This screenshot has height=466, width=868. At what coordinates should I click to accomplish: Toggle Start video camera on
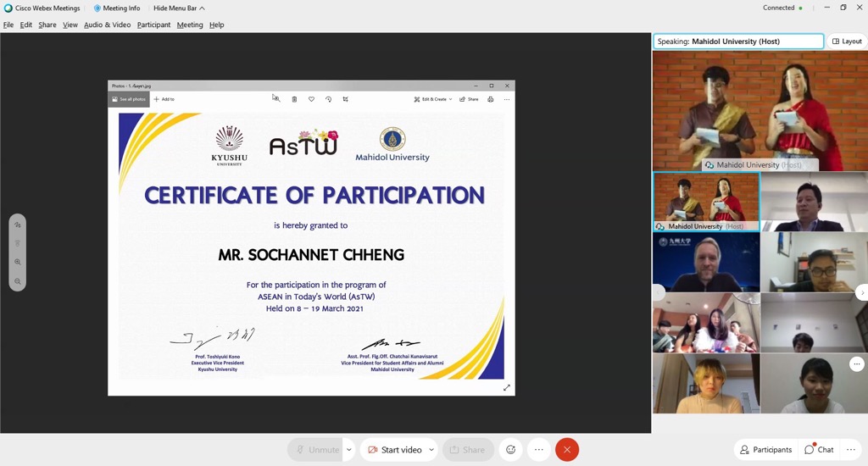(393, 450)
